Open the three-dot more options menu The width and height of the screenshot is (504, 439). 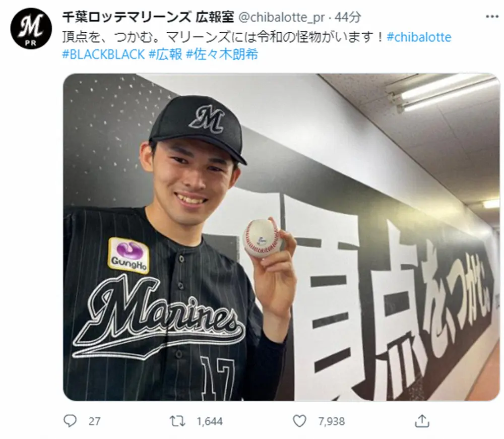tap(492, 17)
